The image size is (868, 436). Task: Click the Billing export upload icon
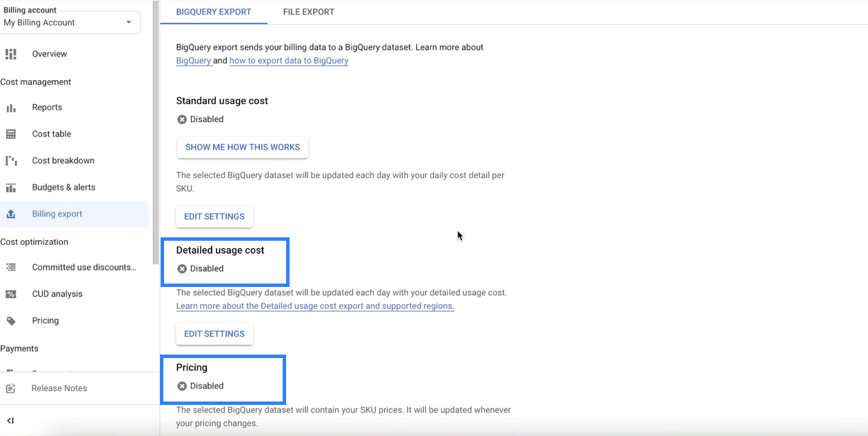point(10,214)
